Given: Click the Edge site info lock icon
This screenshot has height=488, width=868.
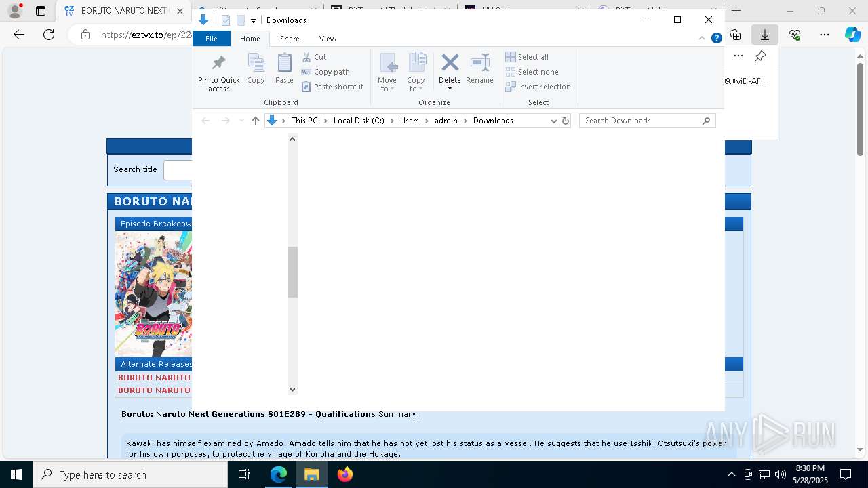Looking at the screenshot, I should [x=85, y=35].
